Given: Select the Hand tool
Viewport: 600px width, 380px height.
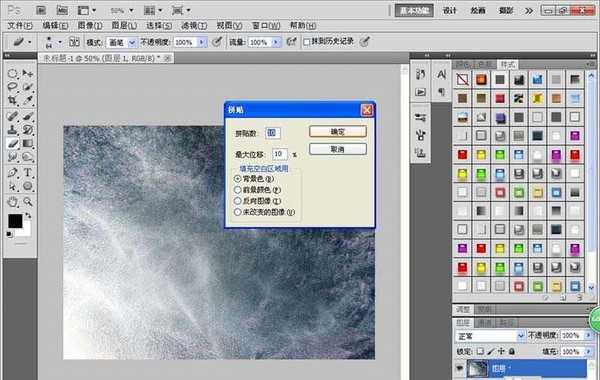Looking at the screenshot, I should click(x=13, y=202).
